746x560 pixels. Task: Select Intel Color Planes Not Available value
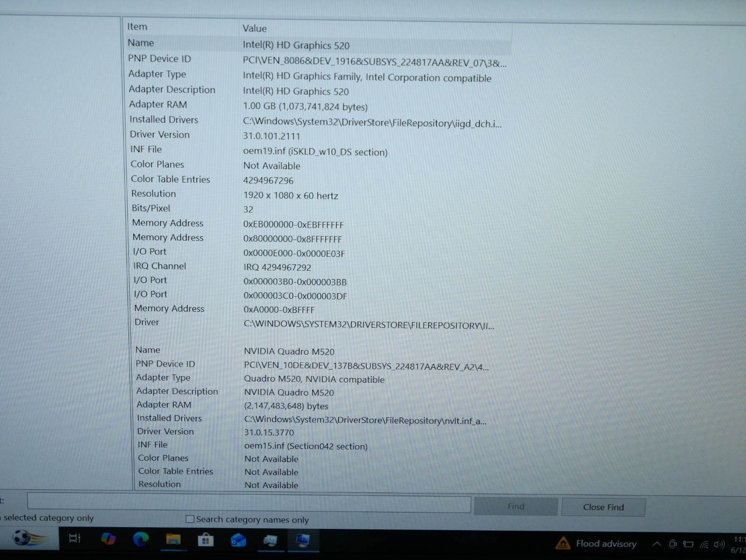coord(272,166)
